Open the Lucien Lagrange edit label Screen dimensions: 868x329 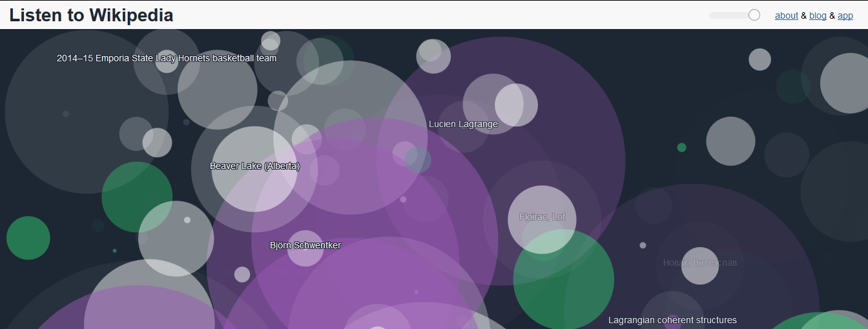[x=464, y=124]
